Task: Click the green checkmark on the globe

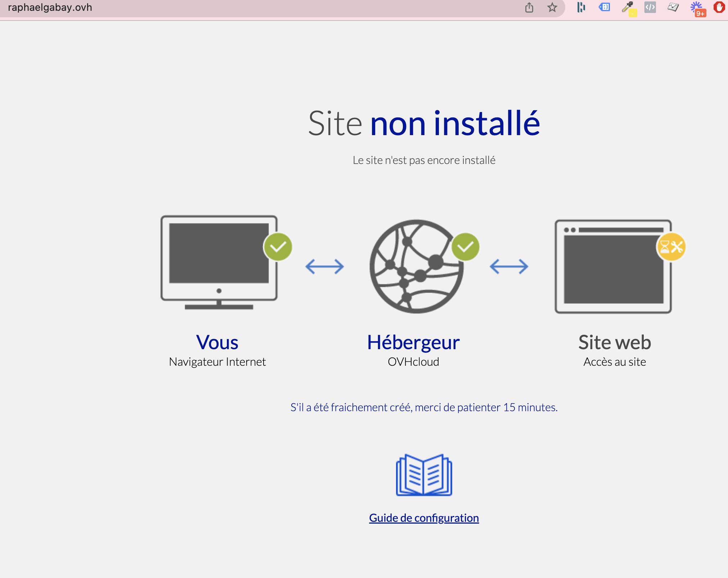Action: pos(465,247)
